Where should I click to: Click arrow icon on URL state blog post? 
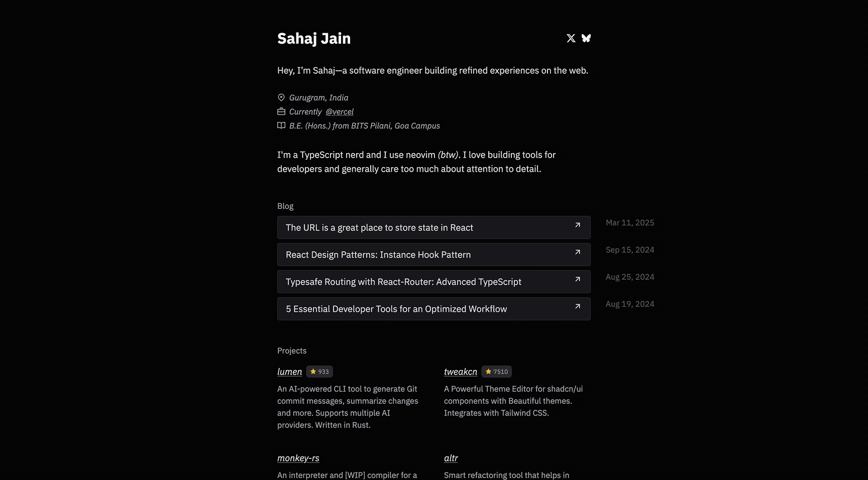pyautogui.click(x=578, y=225)
